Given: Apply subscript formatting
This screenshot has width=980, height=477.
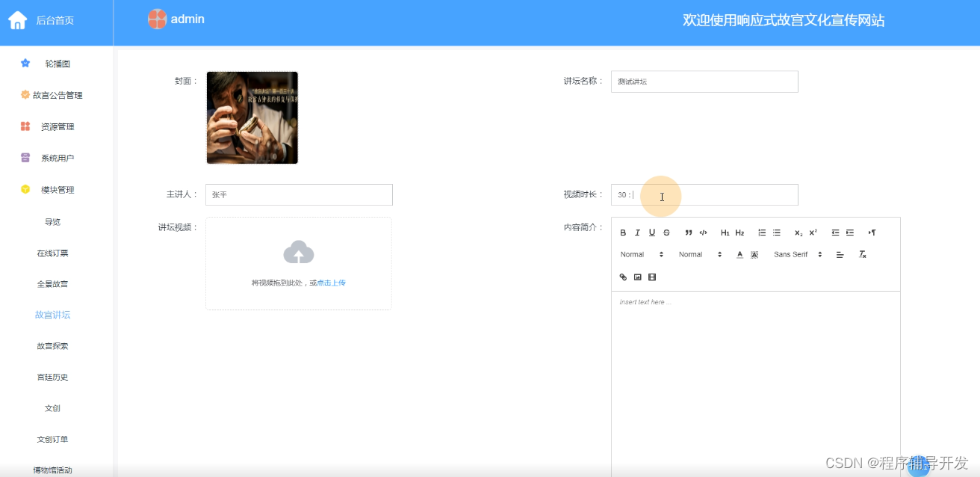Looking at the screenshot, I should click(x=798, y=233).
